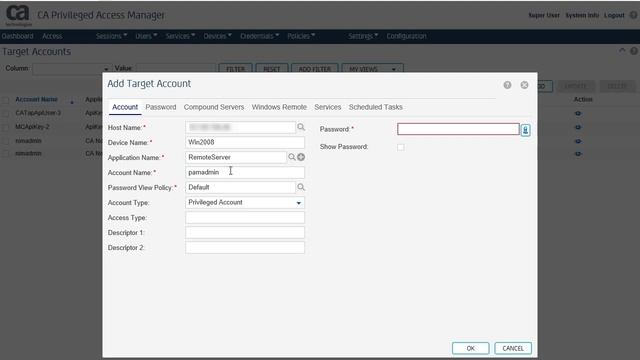Click the Host Name field
This screenshot has height=360, width=640.
[x=240, y=127]
